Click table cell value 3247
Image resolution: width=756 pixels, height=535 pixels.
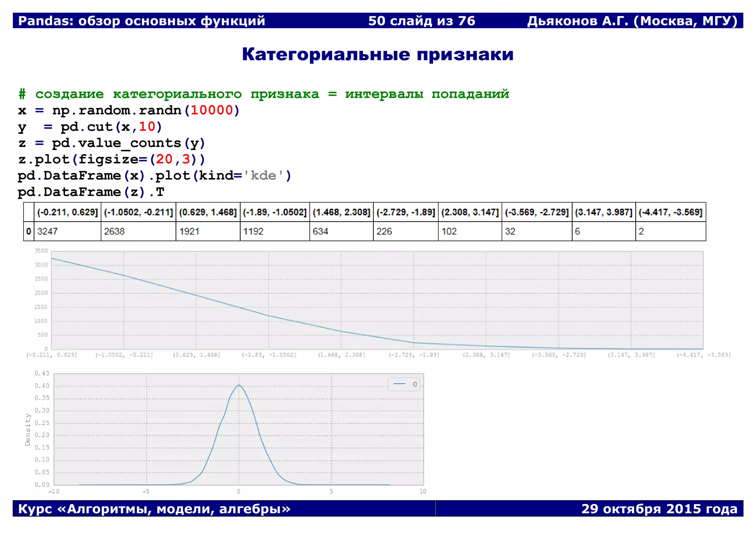47,231
